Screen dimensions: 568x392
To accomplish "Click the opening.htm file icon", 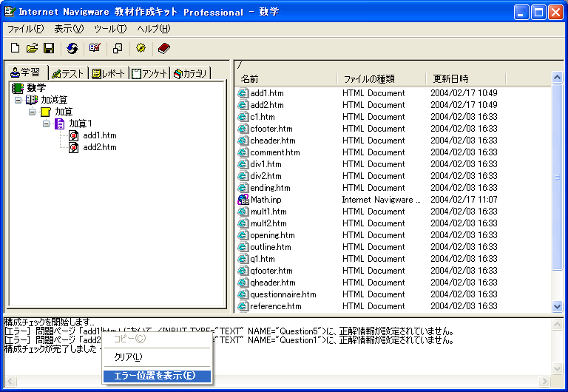I will coord(243,235).
